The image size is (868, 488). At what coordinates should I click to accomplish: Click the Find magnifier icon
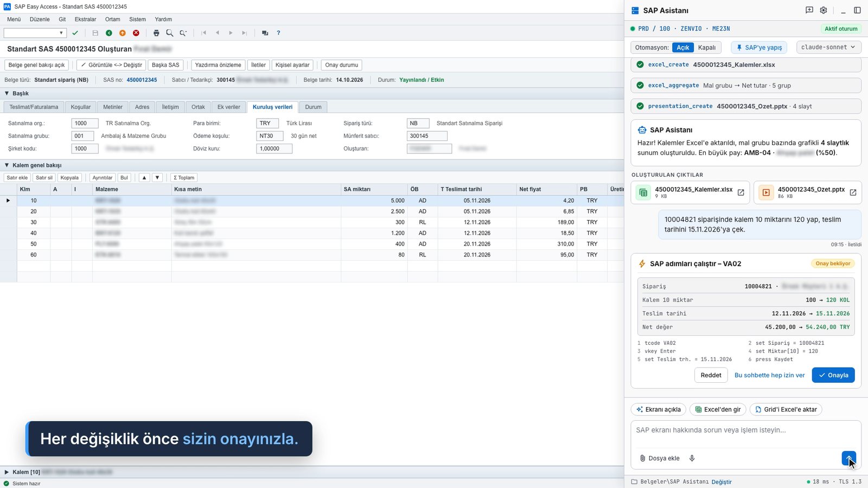(170, 33)
